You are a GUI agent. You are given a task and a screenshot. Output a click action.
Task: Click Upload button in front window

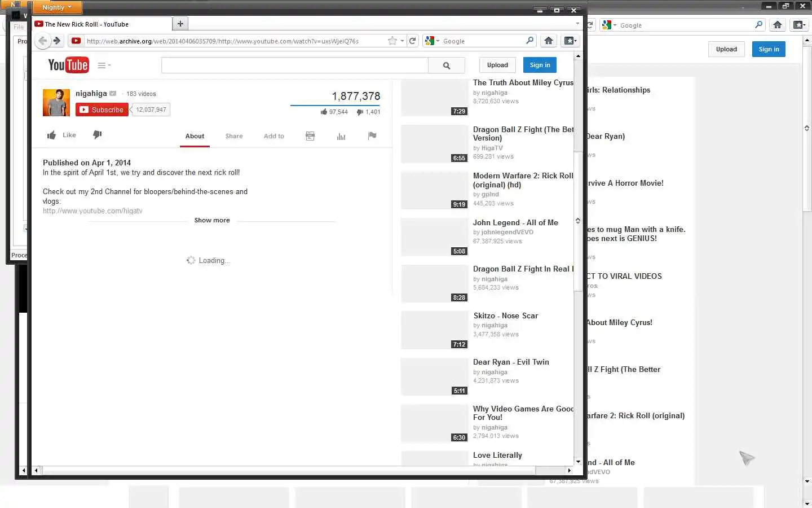(x=497, y=65)
